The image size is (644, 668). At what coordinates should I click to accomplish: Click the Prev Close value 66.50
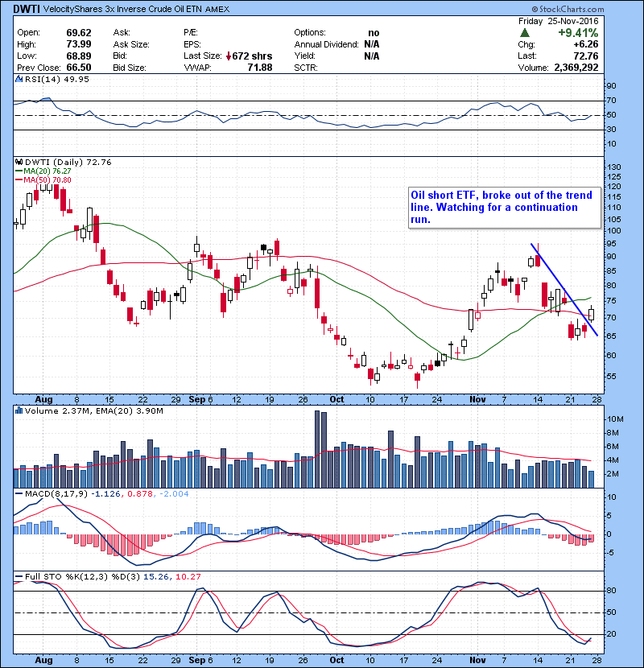pyautogui.click(x=79, y=68)
